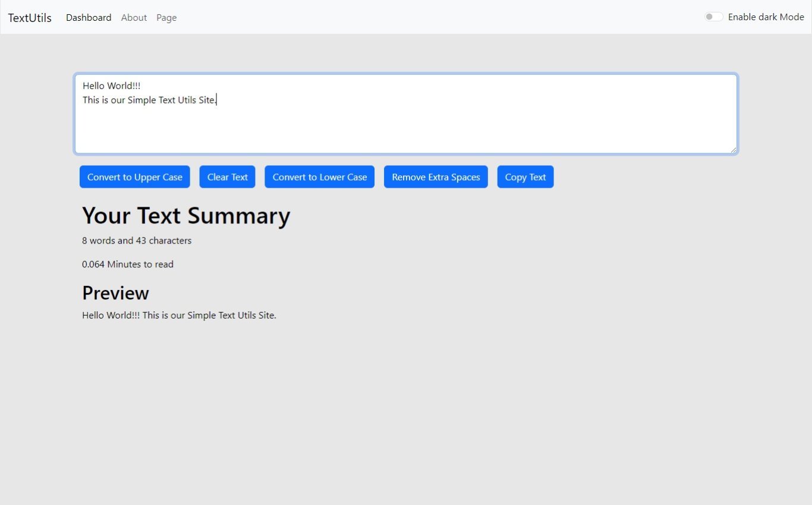The image size is (812, 505).
Task: Click the Preview heading
Action: [115, 293]
